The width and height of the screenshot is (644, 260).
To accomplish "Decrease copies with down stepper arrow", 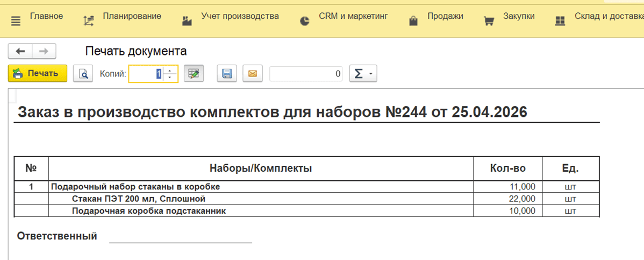I will click(170, 78).
